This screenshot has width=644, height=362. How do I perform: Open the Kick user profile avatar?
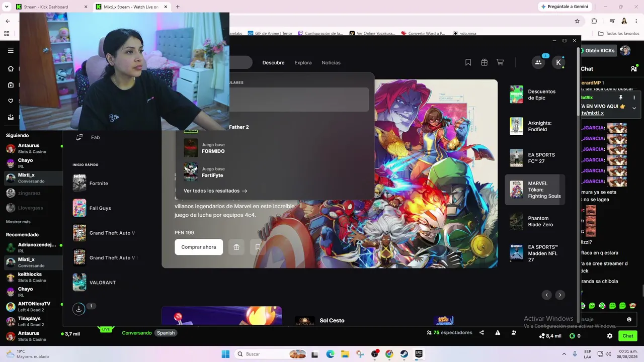(625, 51)
